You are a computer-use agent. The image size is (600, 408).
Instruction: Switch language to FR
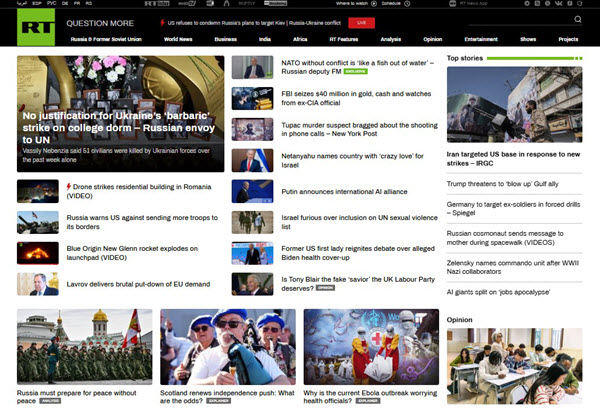[77, 3]
